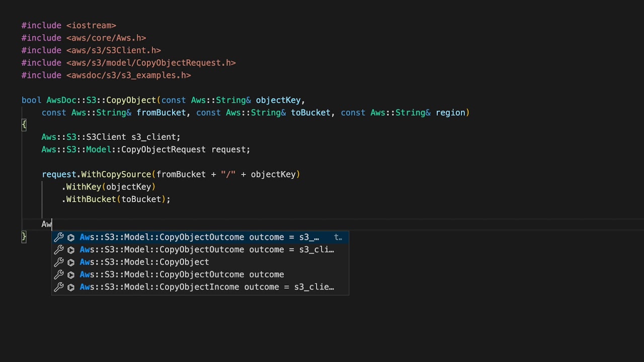Click wrench icon beside 's3_cli…' suggestion
Screen dimensions: 644x362
tap(59, 249)
